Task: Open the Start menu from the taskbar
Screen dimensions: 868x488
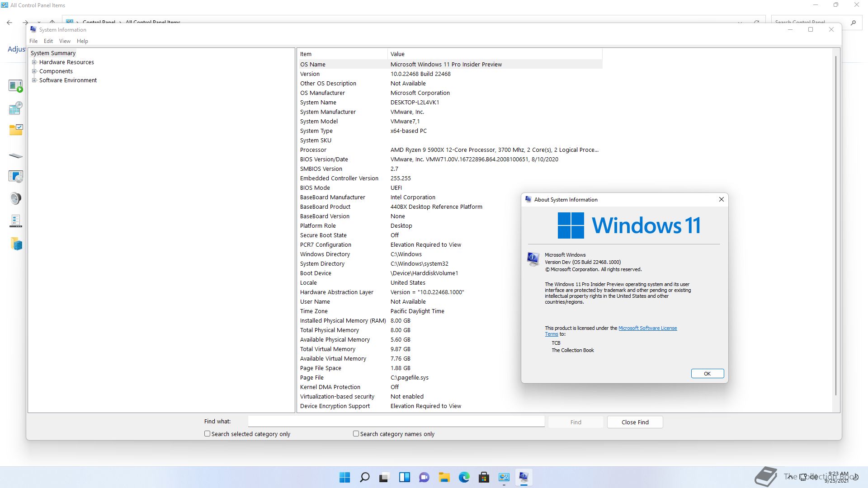Action: point(344,477)
